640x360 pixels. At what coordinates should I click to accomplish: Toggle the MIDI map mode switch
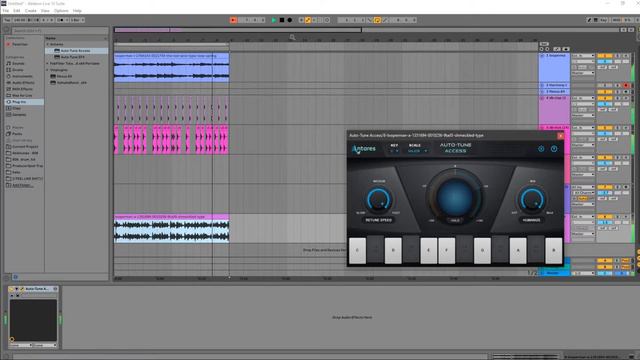tap(616, 20)
